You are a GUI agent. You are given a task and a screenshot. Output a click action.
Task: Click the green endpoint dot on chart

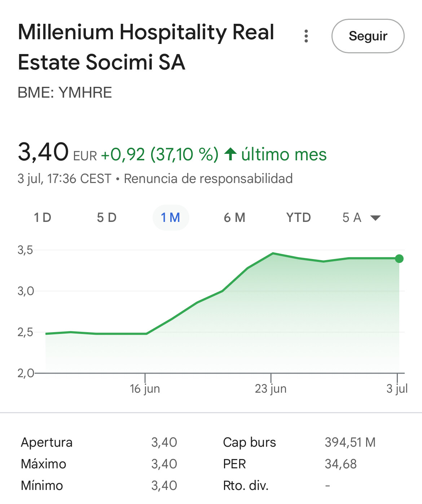[399, 259]
